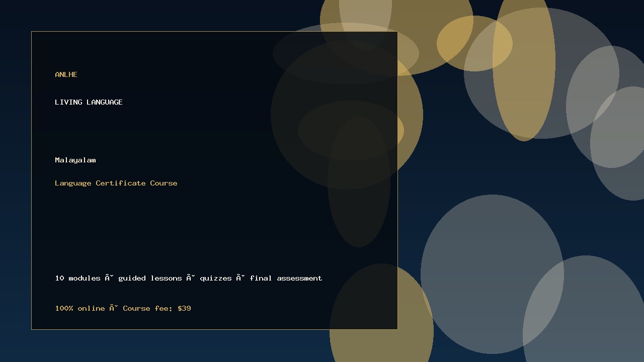Click the Malayalam course title
This screenshot has height=362, width=644.
(x=75, y=160)
